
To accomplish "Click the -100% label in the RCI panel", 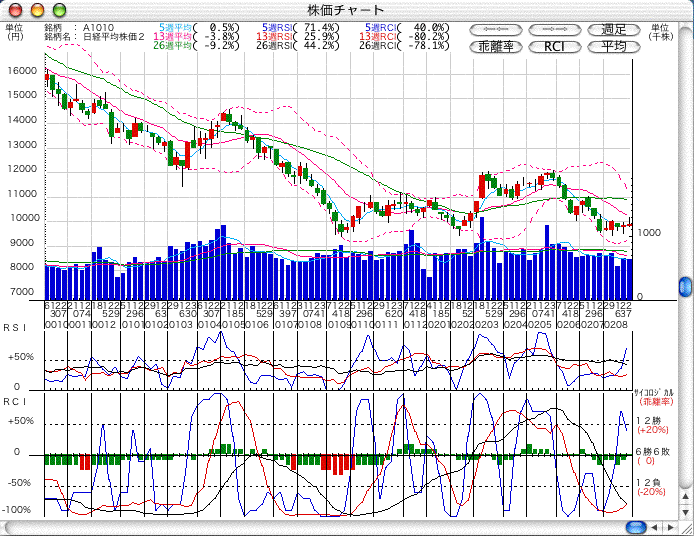I will tap(16, 510).
